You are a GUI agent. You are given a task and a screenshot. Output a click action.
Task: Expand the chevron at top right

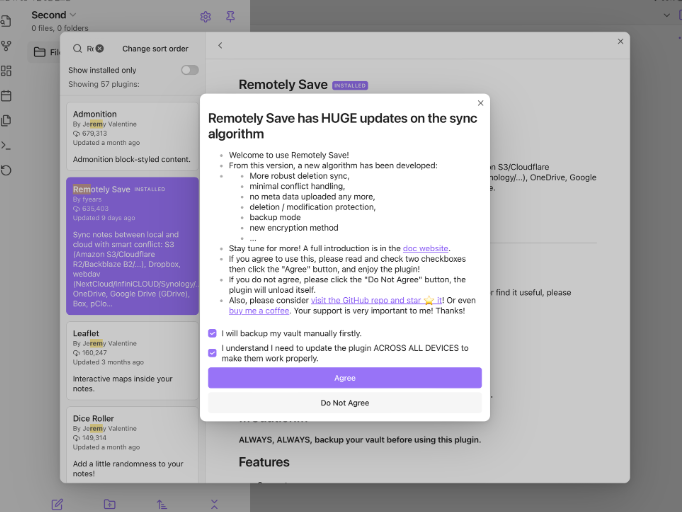[666, 15]
